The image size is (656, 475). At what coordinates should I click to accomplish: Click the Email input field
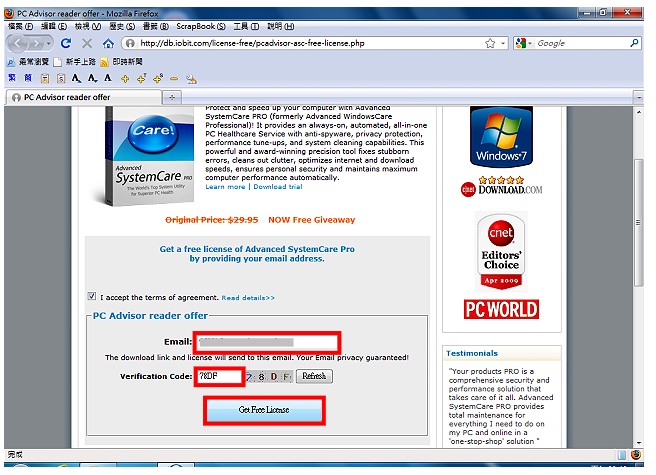267,342
